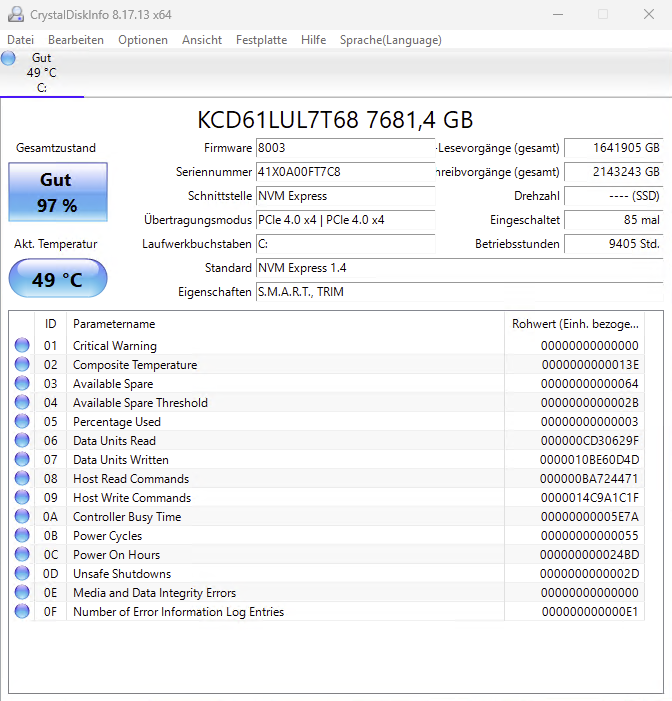Click the Rohwert column header

575,324
